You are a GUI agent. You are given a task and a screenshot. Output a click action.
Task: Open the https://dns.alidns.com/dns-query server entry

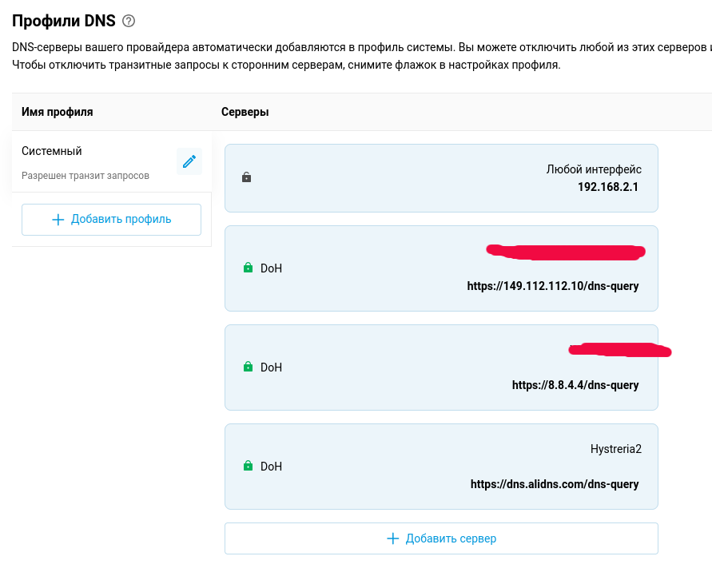554,484
